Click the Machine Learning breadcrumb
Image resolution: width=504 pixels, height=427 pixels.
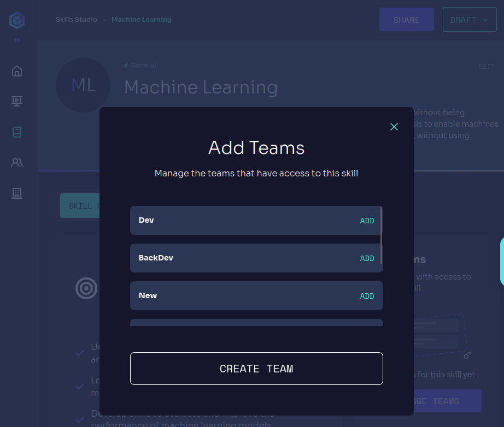[141, 20]
